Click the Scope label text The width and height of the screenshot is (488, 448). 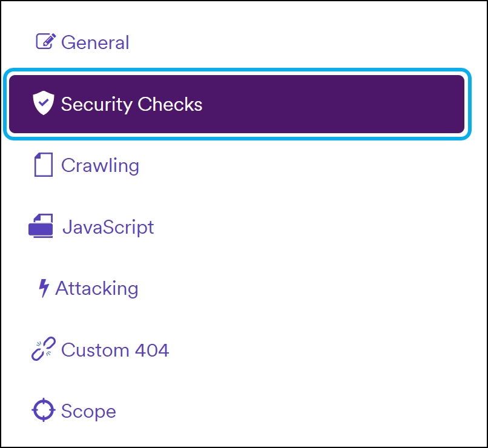click(88, 412)
